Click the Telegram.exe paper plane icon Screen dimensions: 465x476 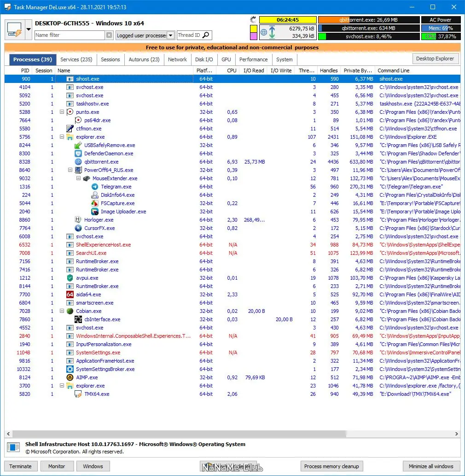[95, 187]
